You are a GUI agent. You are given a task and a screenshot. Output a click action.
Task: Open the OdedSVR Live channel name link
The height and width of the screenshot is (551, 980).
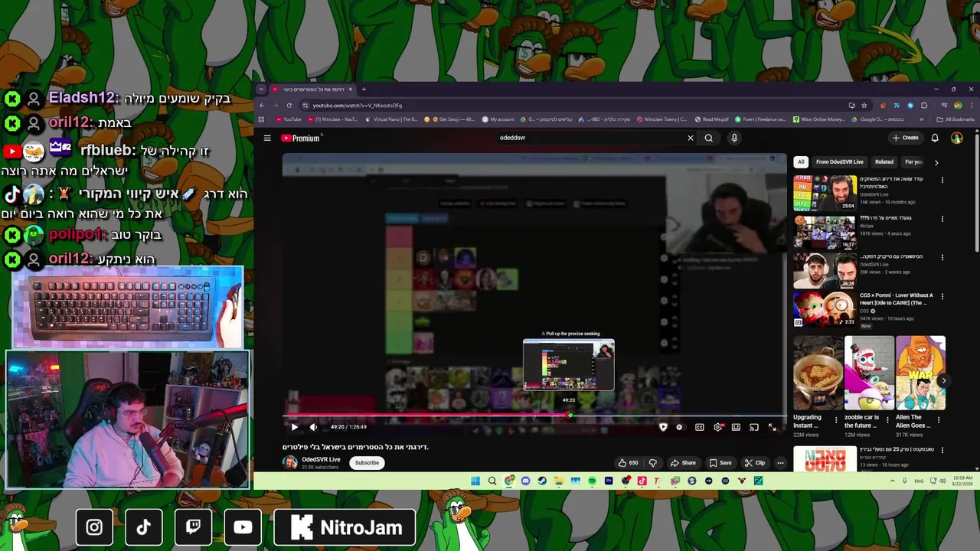click(x=321, y=459)
